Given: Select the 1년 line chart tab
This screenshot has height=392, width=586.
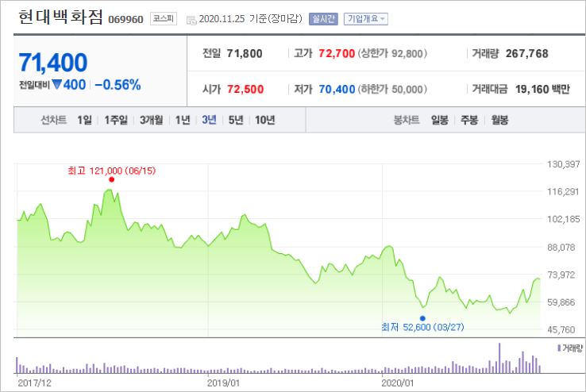Looking at the screenshot, I should pos(183,120).
